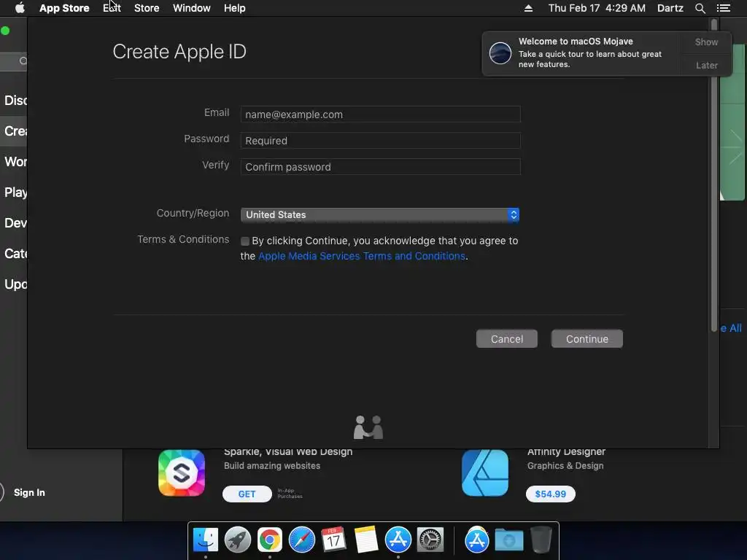Screen dimensions: 747x560
Task: Open Google Chrome from the Dock
Action: pos(270,540)
